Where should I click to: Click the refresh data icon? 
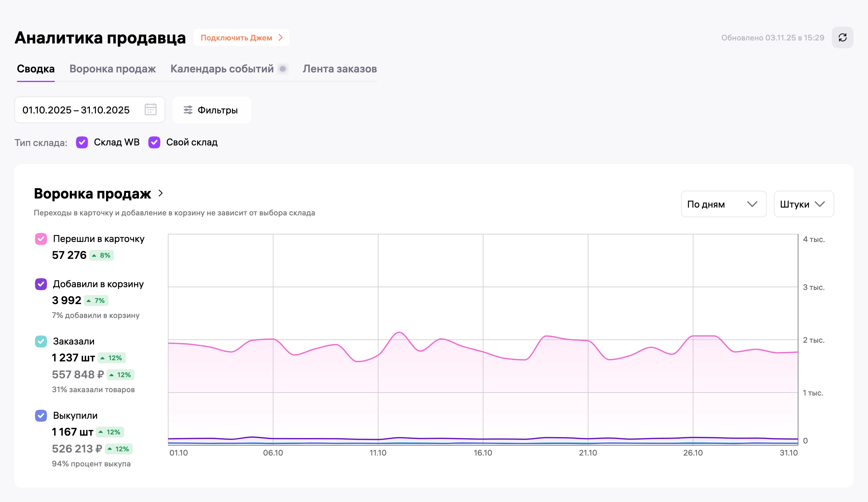pyautogui.click(x=842, y=38)
